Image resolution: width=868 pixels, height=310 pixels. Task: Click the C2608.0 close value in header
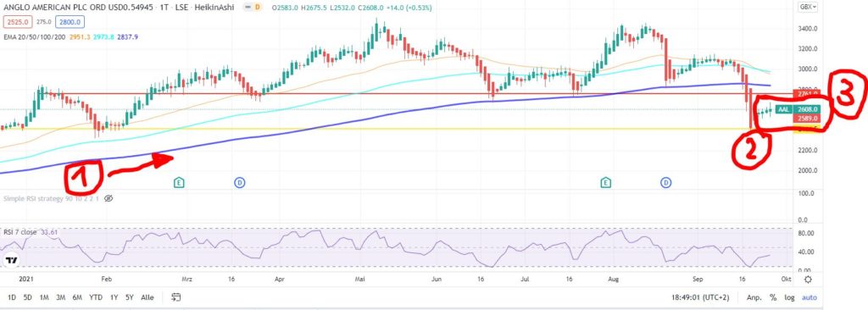click(372, 8)
